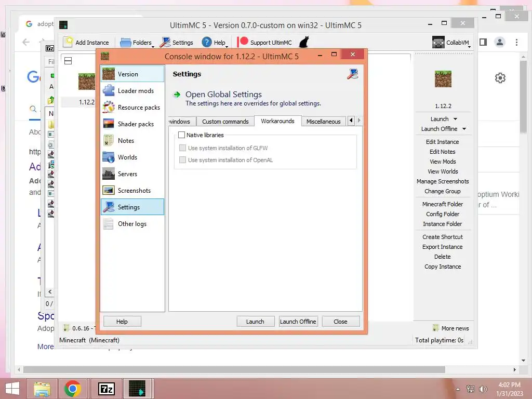Click the Add Instance toolbar button
Viewport: 532px width, 399px height.
86,43
